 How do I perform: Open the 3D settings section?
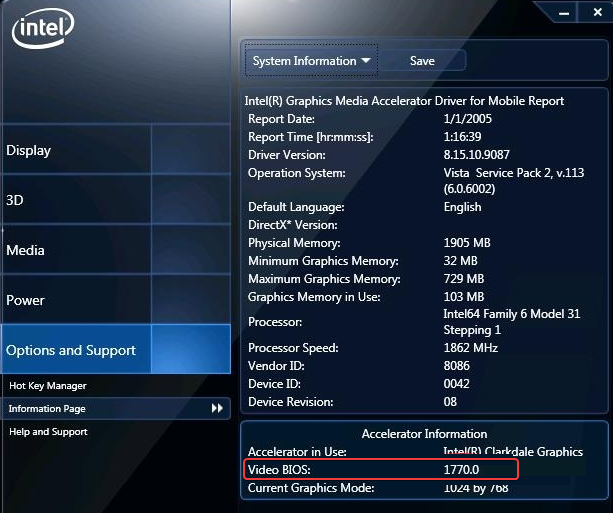point(116,200)
